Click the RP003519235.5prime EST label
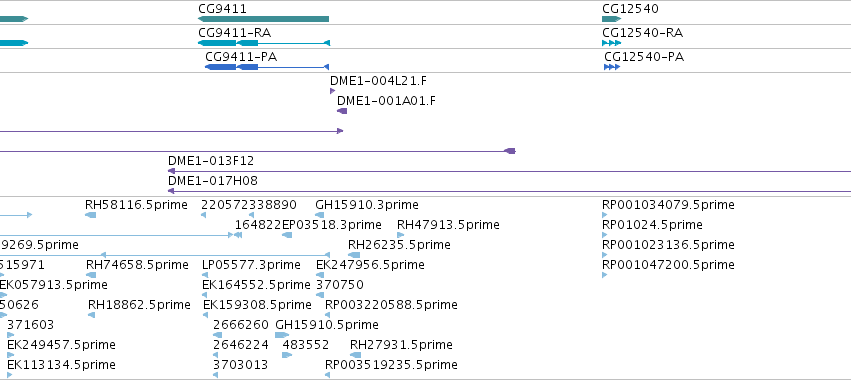The height and width of the screenshot is (380, 851). tap(391, 364)
